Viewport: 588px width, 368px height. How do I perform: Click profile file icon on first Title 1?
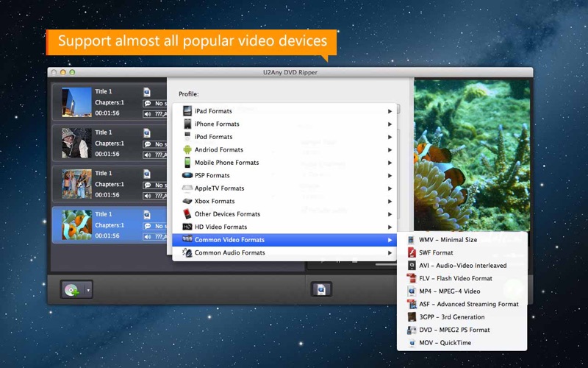146,91
